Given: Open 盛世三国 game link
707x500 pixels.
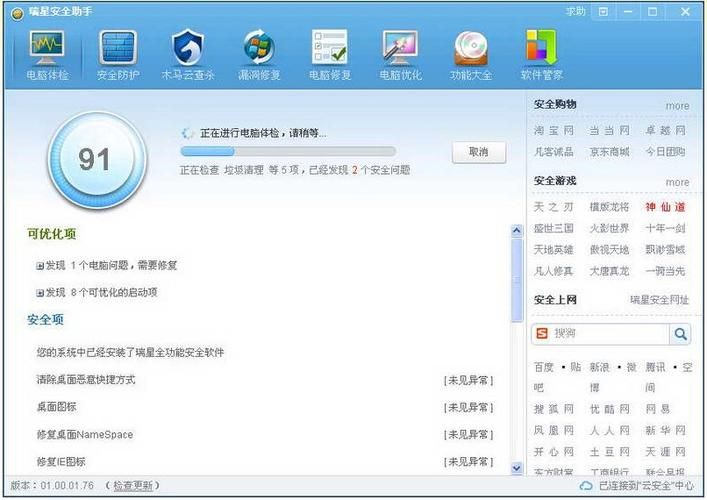Looking at the screenshot, I should click(554, 229).
